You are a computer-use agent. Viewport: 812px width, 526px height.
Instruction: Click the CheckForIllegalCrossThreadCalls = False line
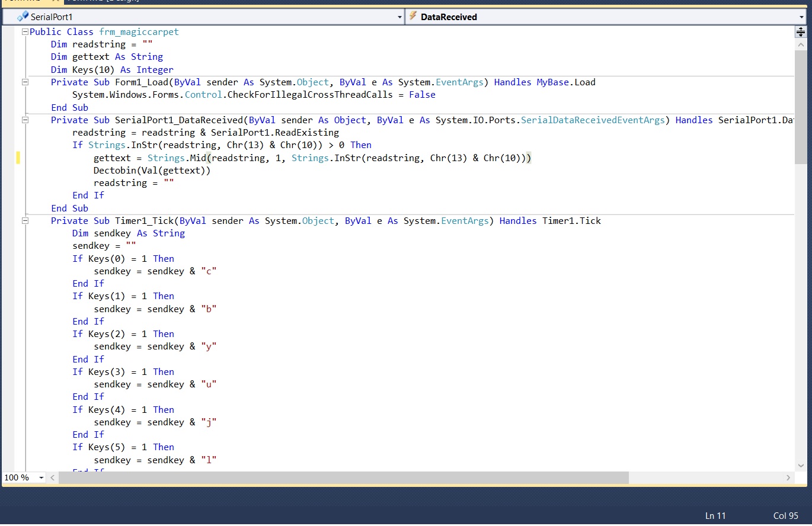pos(254,95)
